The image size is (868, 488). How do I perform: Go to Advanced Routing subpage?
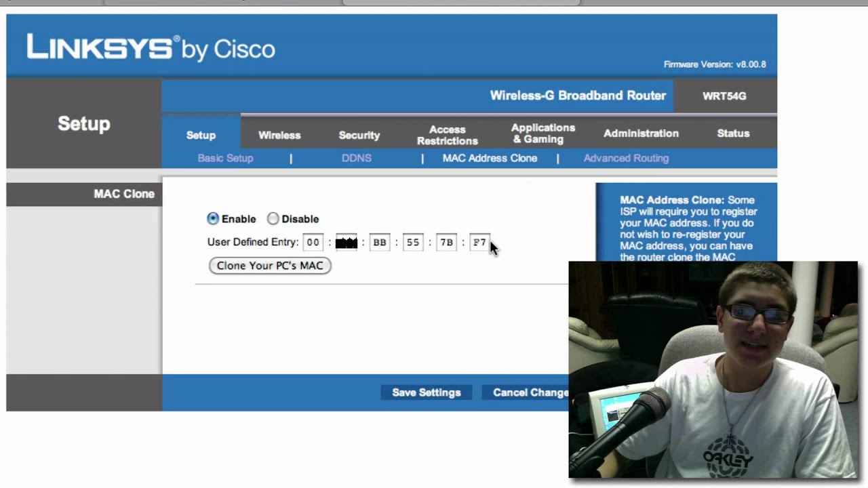coord(626,158)
